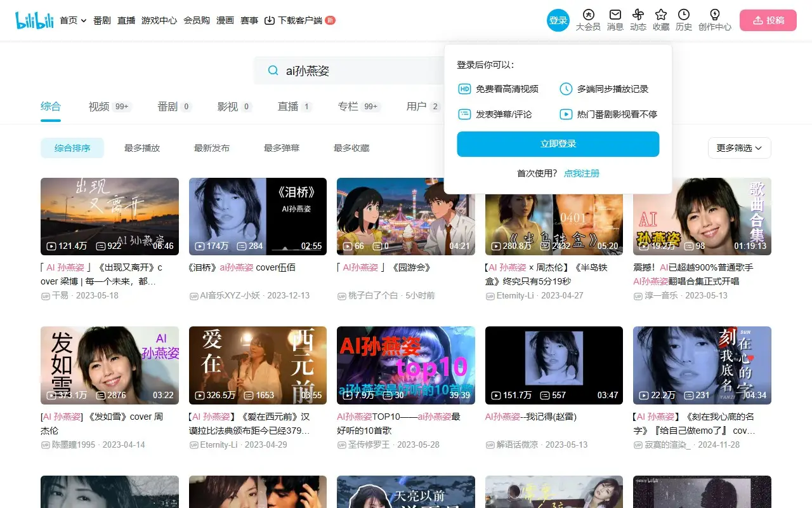Screen dimensions: 812x508
Task: Click the 下载客户端 download link
Action: pos(294,20)
